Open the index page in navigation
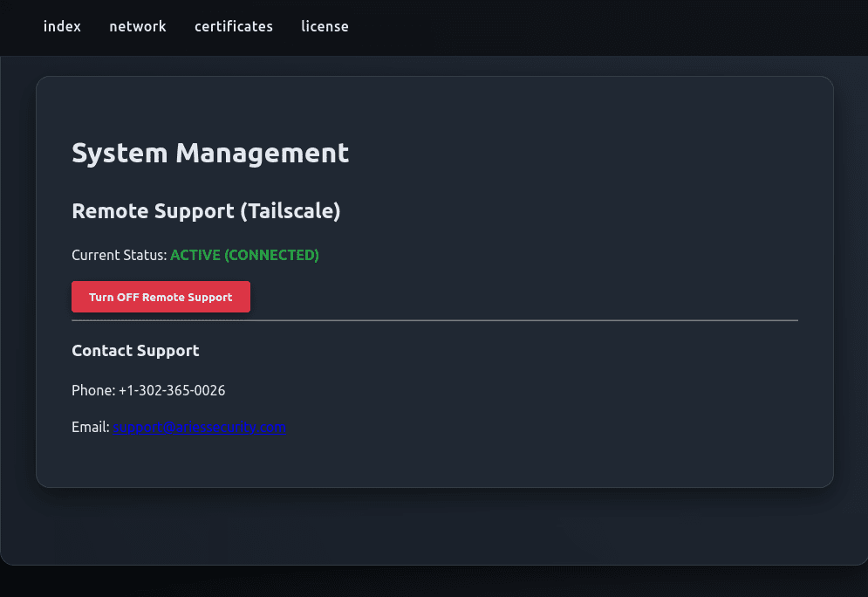The image size is (868, 597). [x=62, y=26]
